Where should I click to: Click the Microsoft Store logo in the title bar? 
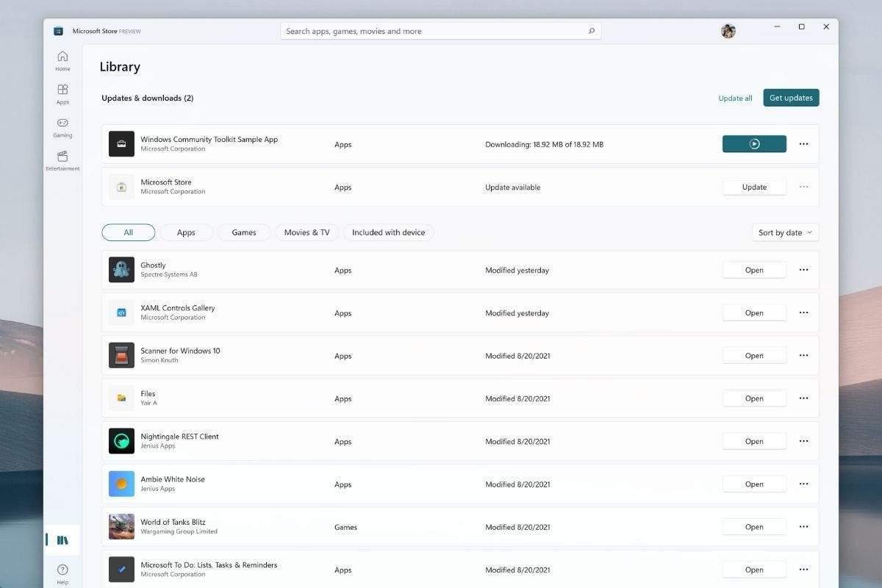[x=58, y=31]
